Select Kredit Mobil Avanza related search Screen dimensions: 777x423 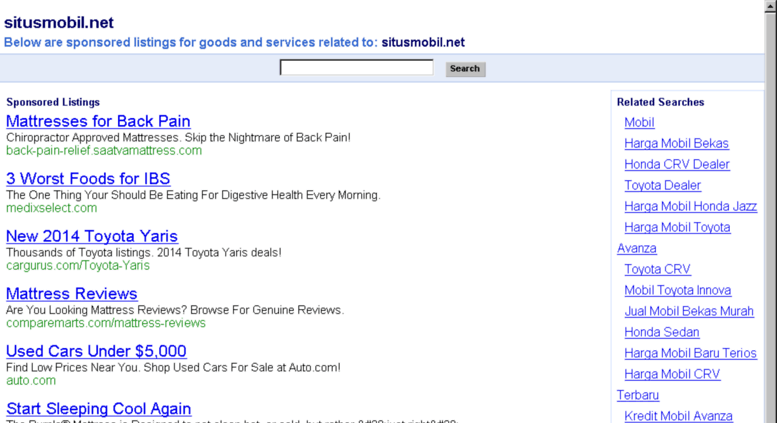click(x=678, y=416)
